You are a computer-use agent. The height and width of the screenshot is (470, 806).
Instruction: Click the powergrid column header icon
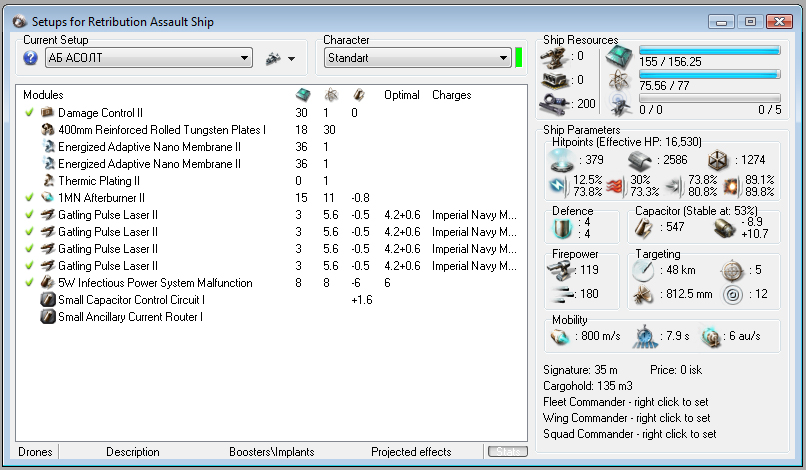[x=331, y=95]
